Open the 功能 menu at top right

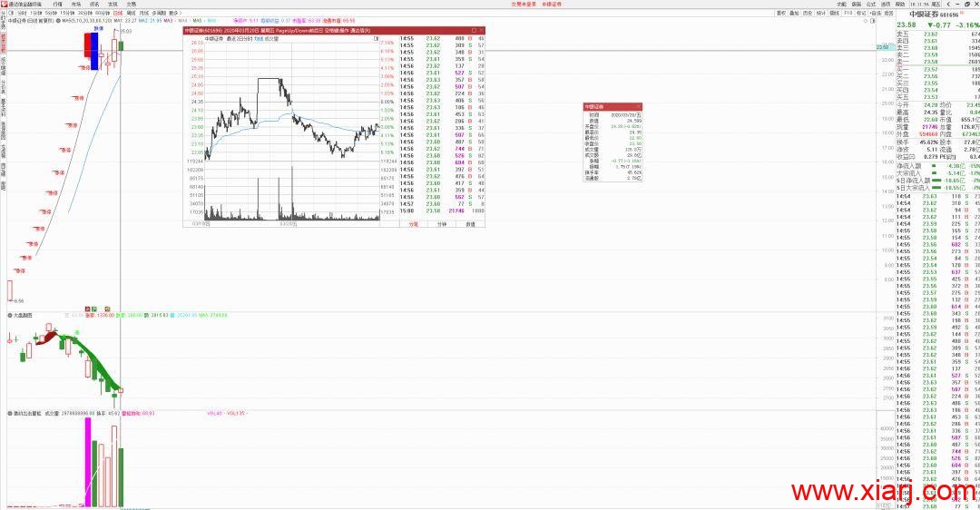(x=841, y=4)
